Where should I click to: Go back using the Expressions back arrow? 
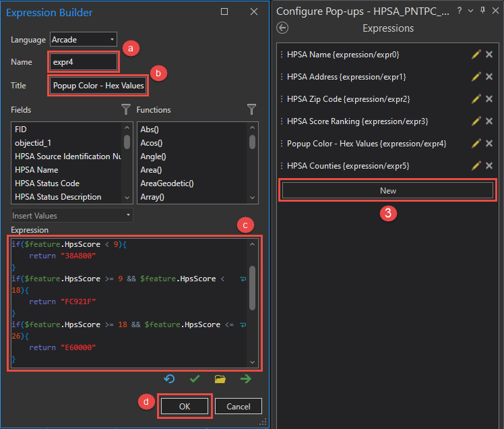click(282, 28)
